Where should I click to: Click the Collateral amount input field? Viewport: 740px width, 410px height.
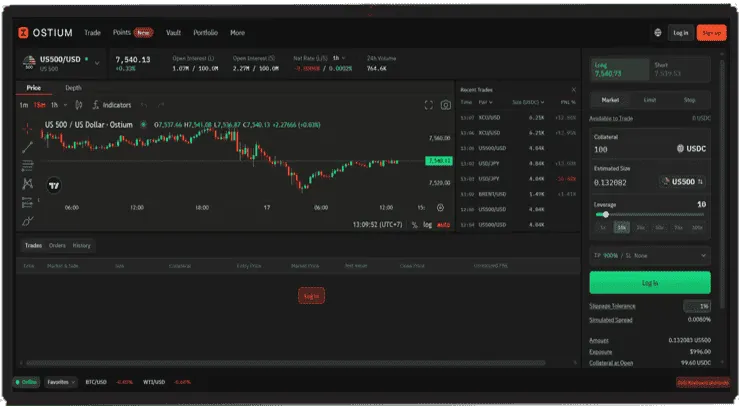pyautogui.click(x=632, y=149)
